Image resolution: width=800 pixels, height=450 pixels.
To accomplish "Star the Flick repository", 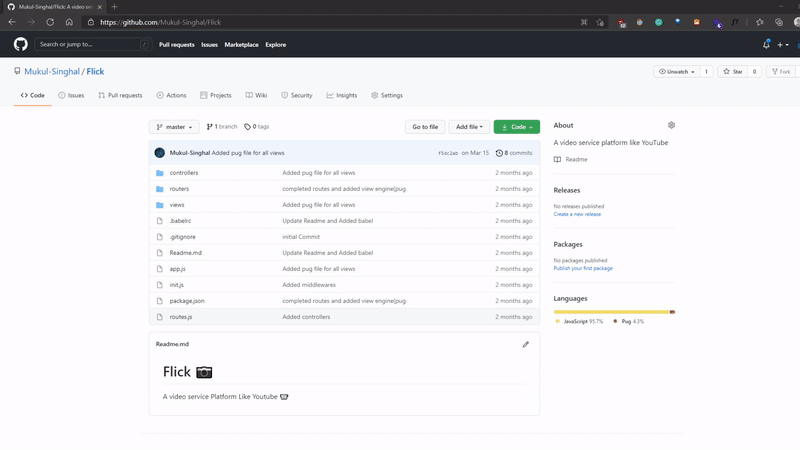I will point(733,71).
